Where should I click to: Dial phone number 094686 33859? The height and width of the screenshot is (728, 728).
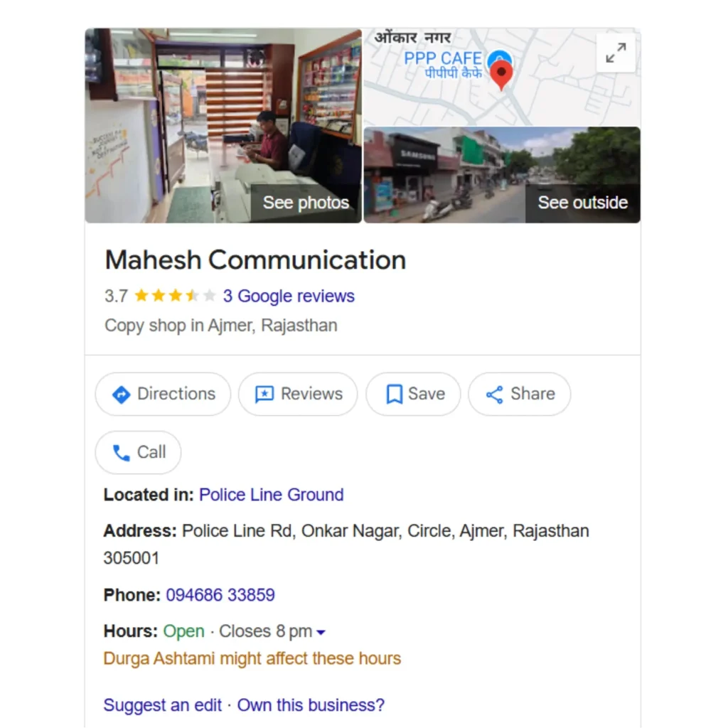point(220,595)
